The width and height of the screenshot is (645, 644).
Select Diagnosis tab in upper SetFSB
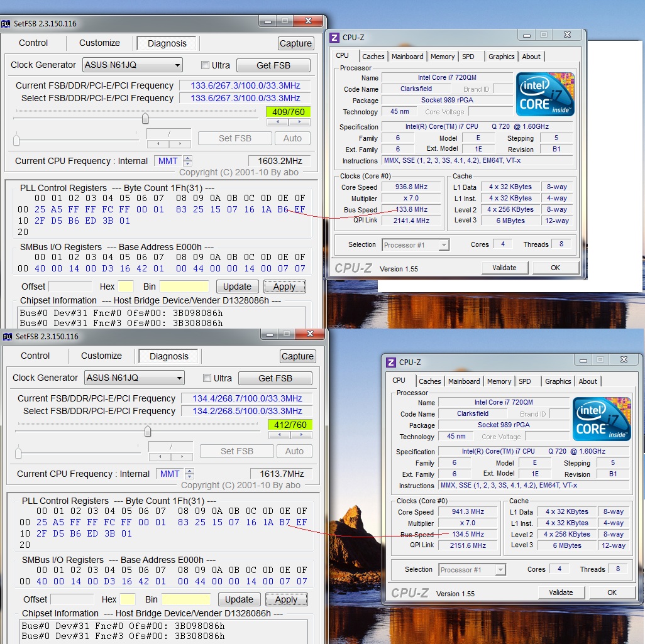pyautogui.click(x=167, y=43)
